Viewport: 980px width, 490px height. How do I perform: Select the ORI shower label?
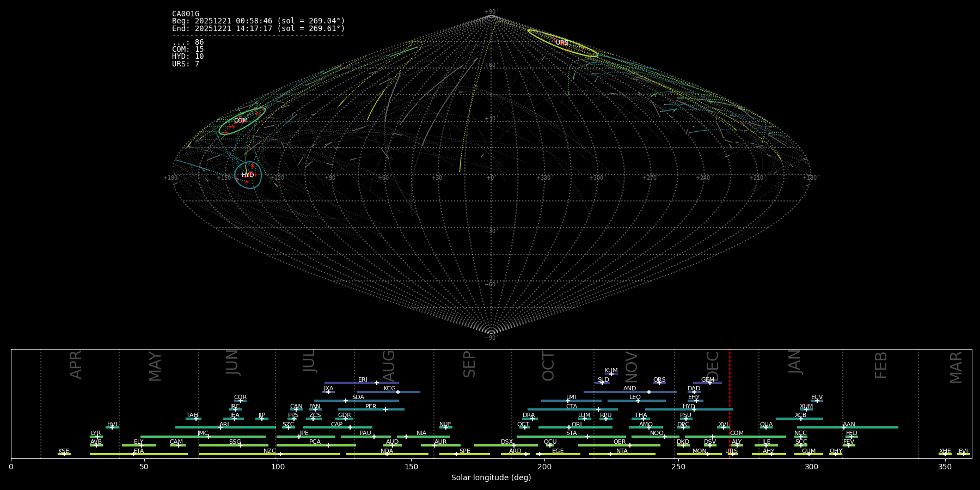tap(577, 425)
